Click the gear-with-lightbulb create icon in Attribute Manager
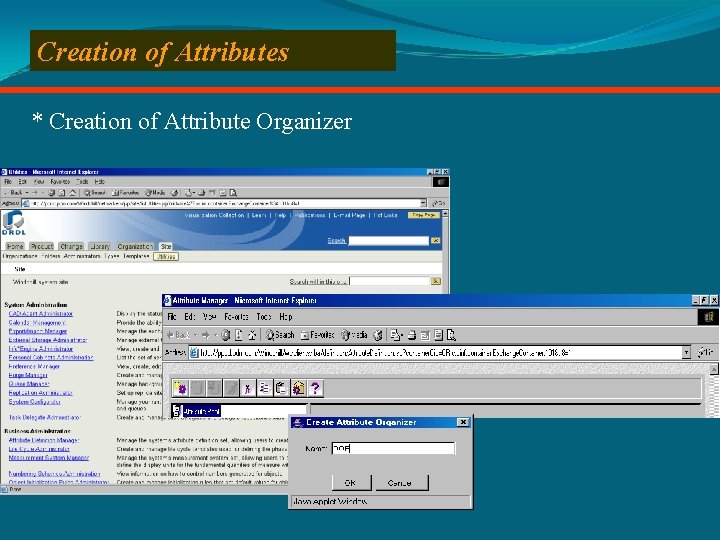Screen dimensions: 720x540 coord(180,388)
